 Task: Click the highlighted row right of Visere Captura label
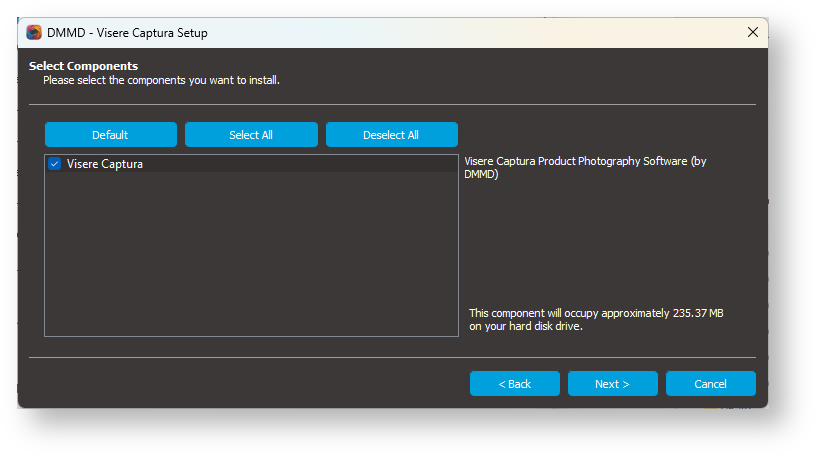click(x=300, y=164)
